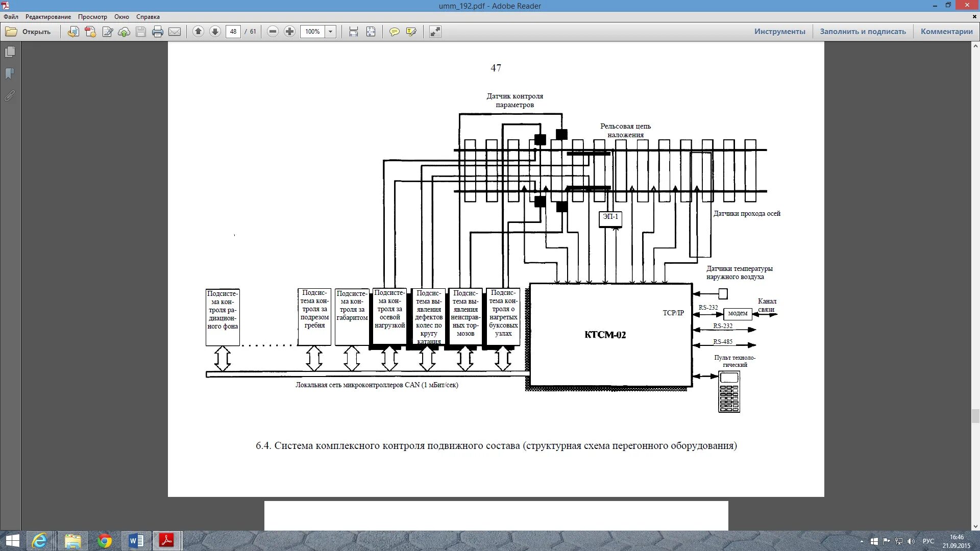Open the Bookmarks panel in sidebar
This screenshot has height=551, width=980.
[x=10, y=73]
